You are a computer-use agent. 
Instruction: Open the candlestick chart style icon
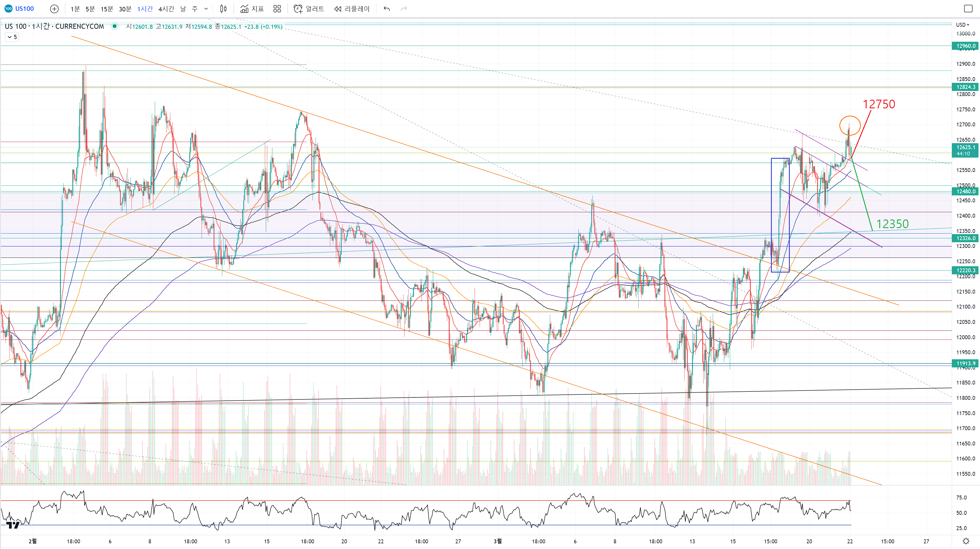pyautogui.click(x=223, y=9)
